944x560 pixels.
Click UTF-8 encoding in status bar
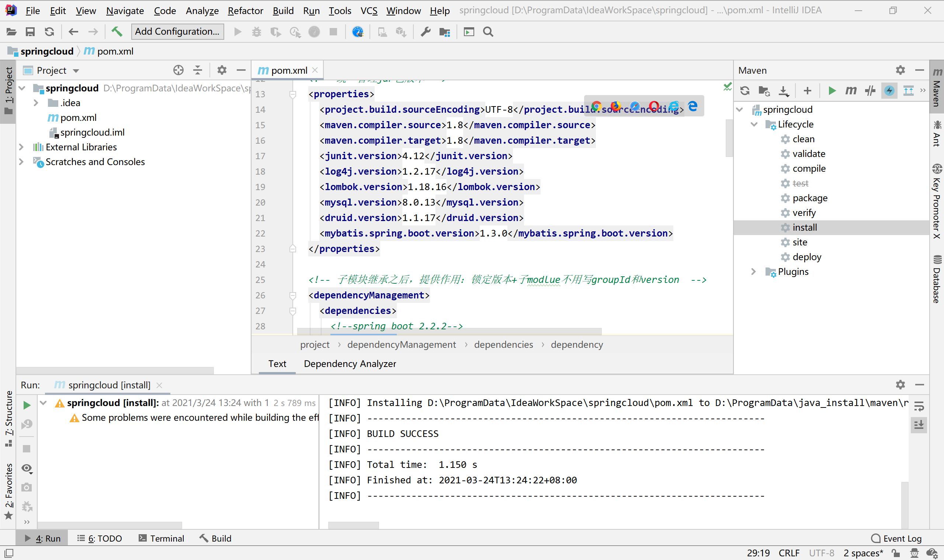coord(821,553)
